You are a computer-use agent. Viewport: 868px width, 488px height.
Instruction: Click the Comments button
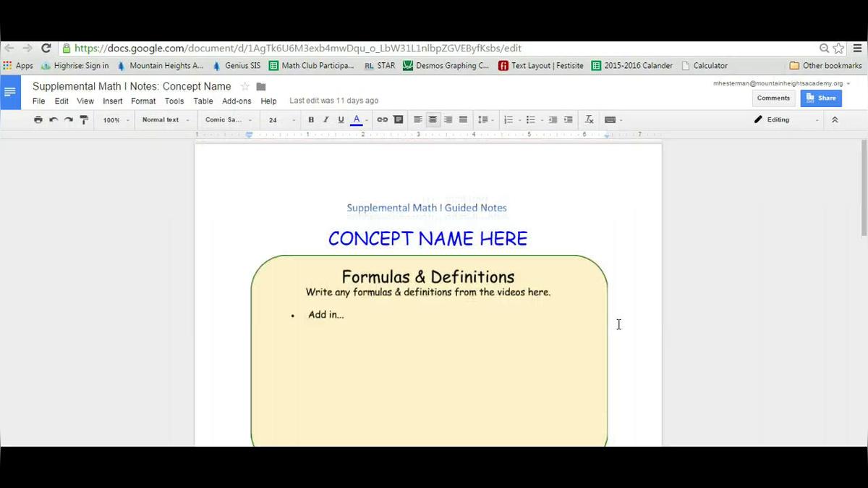click(773, 98)
